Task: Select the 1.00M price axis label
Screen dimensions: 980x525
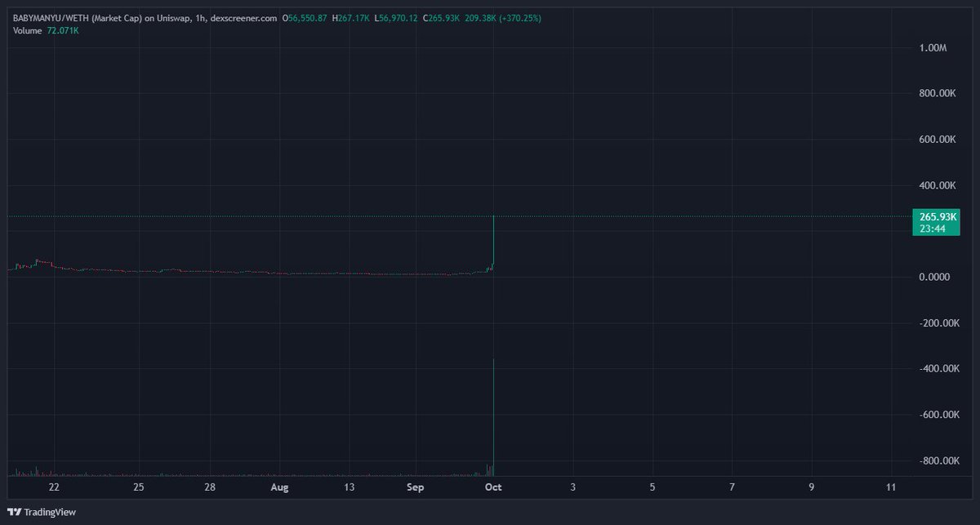Action: [x=933, y=48]
